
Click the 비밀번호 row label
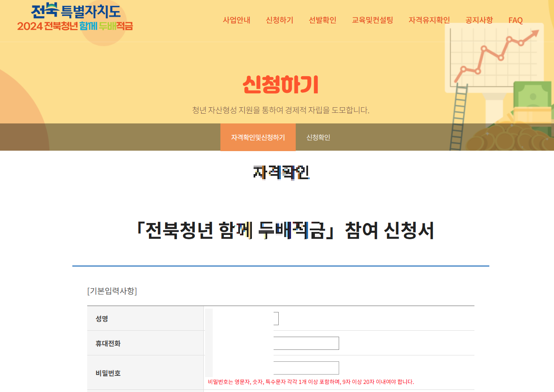[x=108, y=373]
